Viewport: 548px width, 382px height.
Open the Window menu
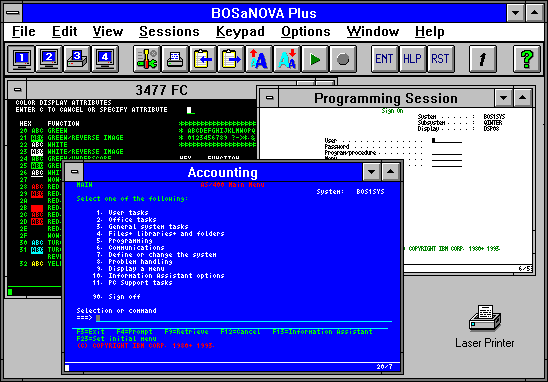tap(373, 31)
